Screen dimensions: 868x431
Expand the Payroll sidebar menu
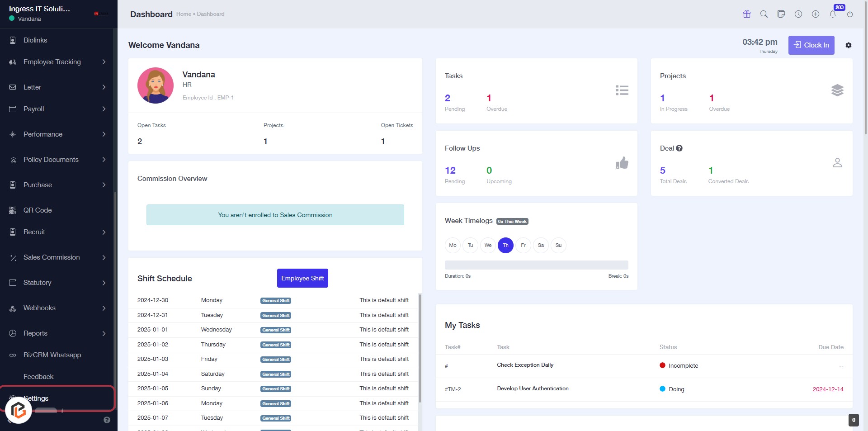pos(58,109)
